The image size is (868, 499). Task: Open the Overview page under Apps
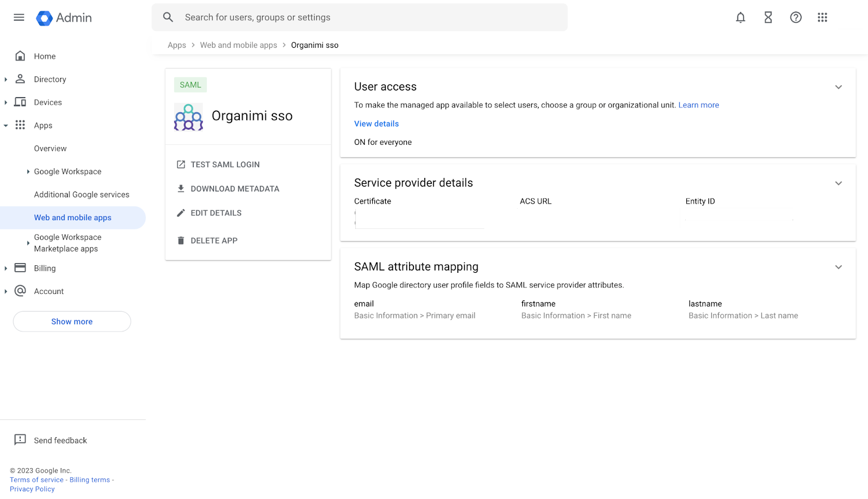[x=50, y=148]
